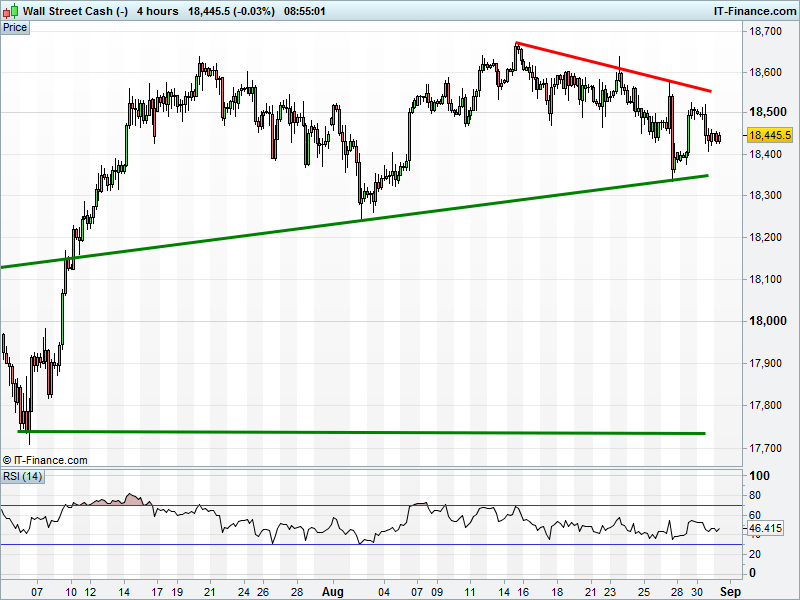Click the 17,700 price axis label
The height and width of the screenshot is (600, 800).
765,448
